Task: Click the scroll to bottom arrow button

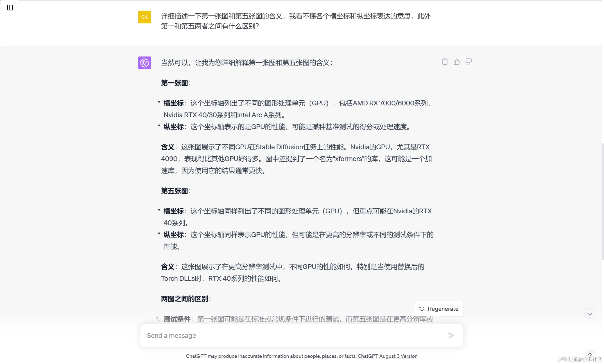Action: (x=590, y=313)
